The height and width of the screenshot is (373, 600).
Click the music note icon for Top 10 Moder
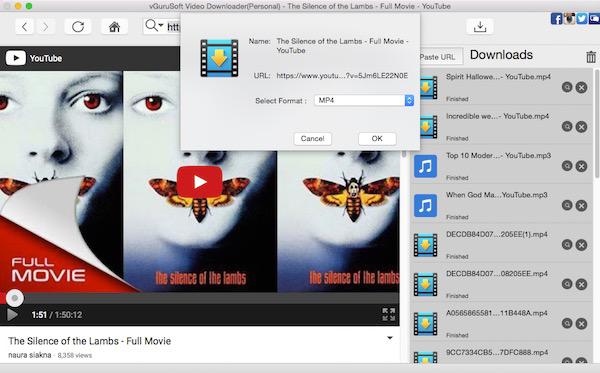pyautogui.click(x=426, y=166)
